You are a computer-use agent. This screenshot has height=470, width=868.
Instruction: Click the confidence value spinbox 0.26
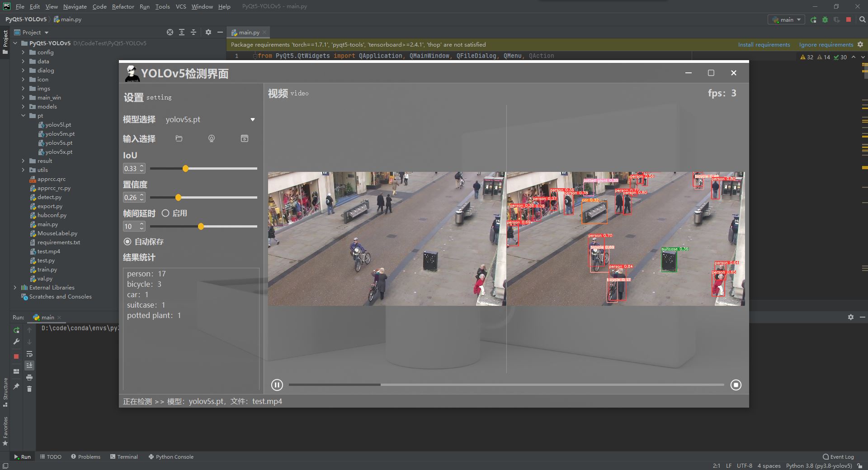tap(134, 197)
